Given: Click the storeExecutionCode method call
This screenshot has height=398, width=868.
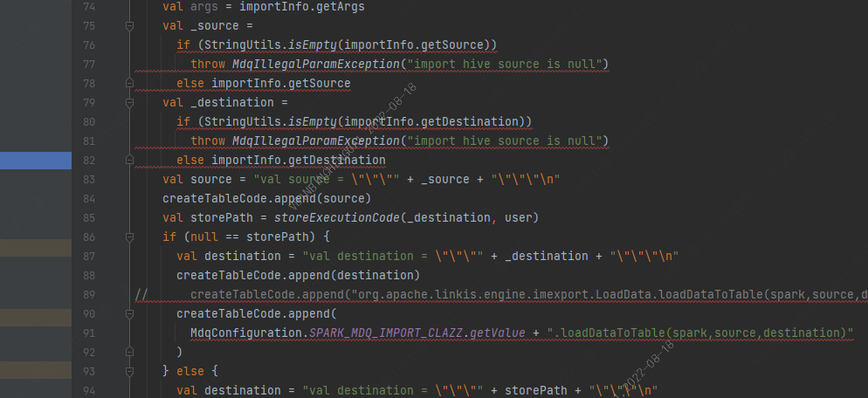Looking at the screenshot, I should click(x=337, y=218).
